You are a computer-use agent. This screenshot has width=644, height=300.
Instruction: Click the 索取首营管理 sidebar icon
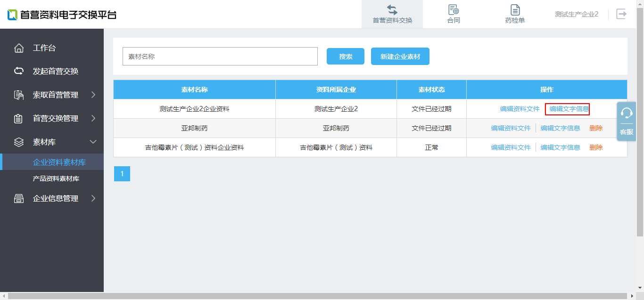click(x=19, y=95)
